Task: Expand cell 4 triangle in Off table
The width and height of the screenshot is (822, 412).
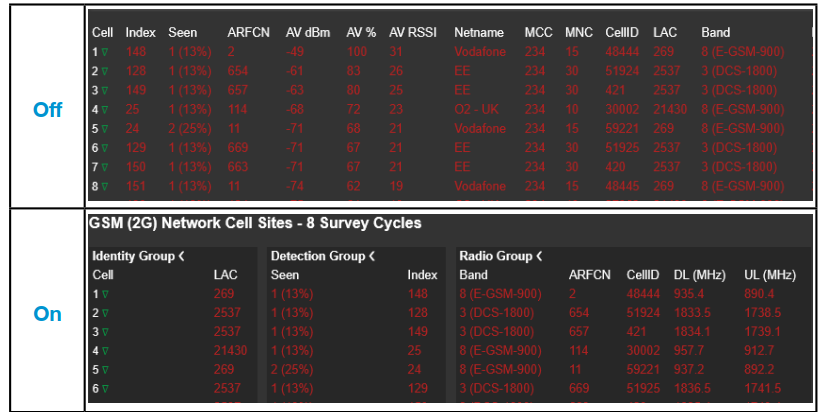Action: point(105,110)
